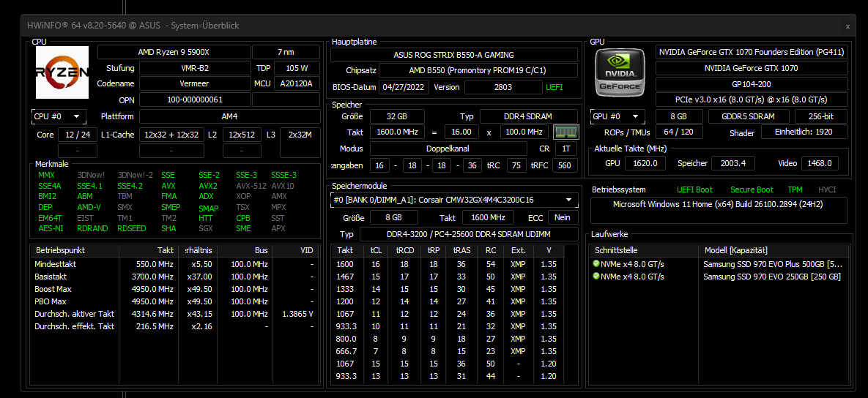Click the ASUS ROG STRIX B550-A GAMING field
This screenshot has width=868, height=398.
pyautogui.click(x=454, y=55)
